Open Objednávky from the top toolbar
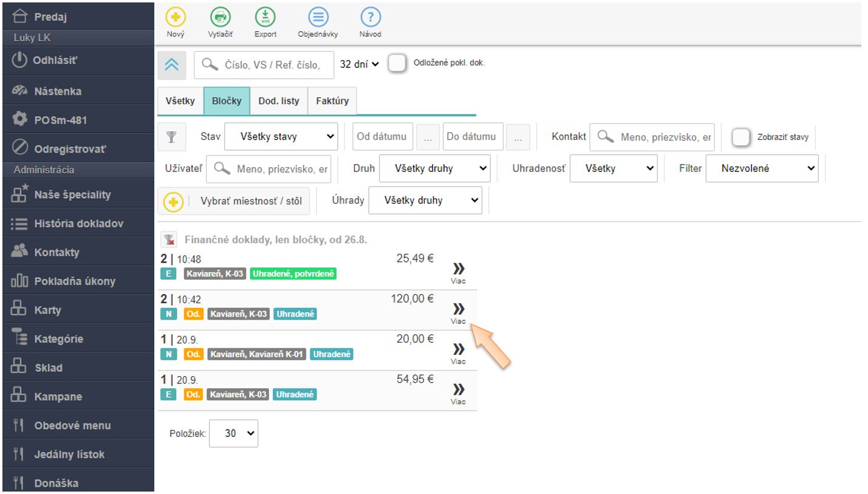 coord(318,16)
